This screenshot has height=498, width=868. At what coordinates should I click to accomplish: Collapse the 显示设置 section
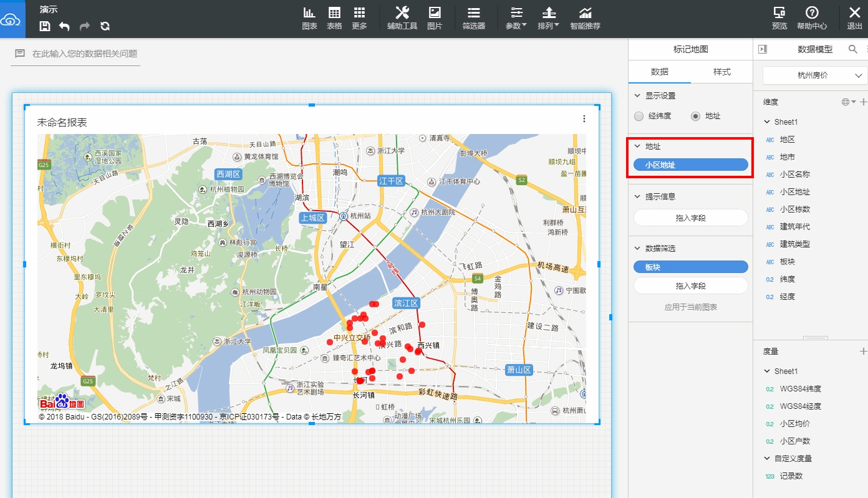(637, 96)
